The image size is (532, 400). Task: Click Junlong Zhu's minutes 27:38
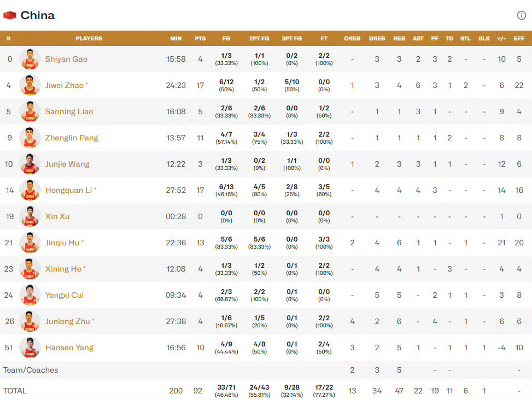176,321
